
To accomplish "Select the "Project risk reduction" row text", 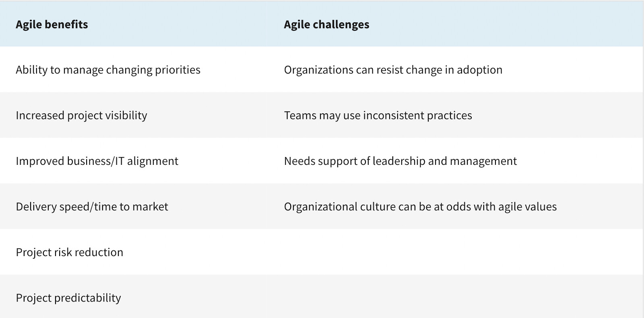I will (x=69, y=252).
